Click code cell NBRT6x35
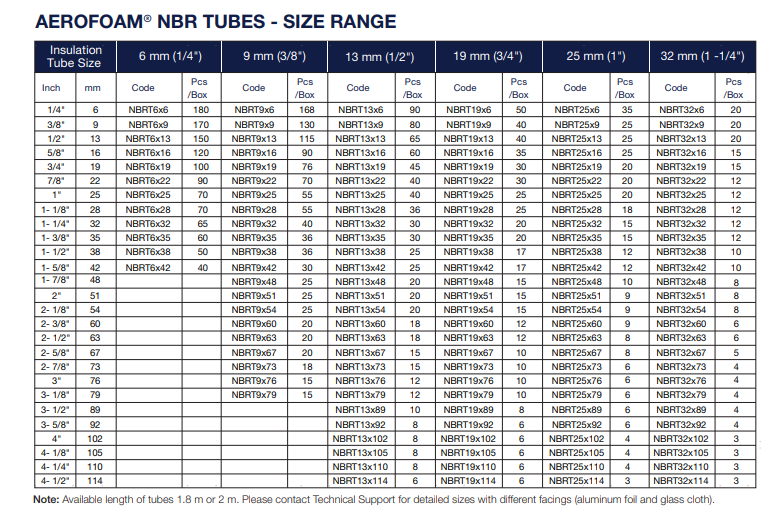This screenshot has width=783, height=506. pos(148,238)
